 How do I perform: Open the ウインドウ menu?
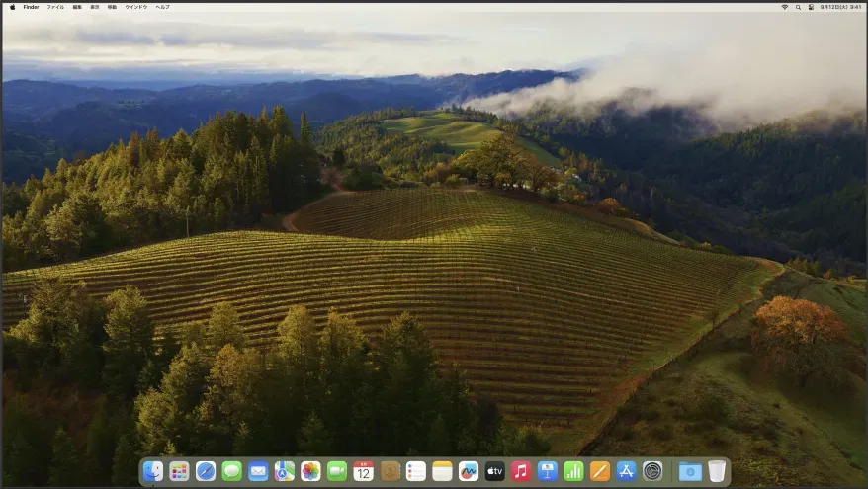(136, 7)
